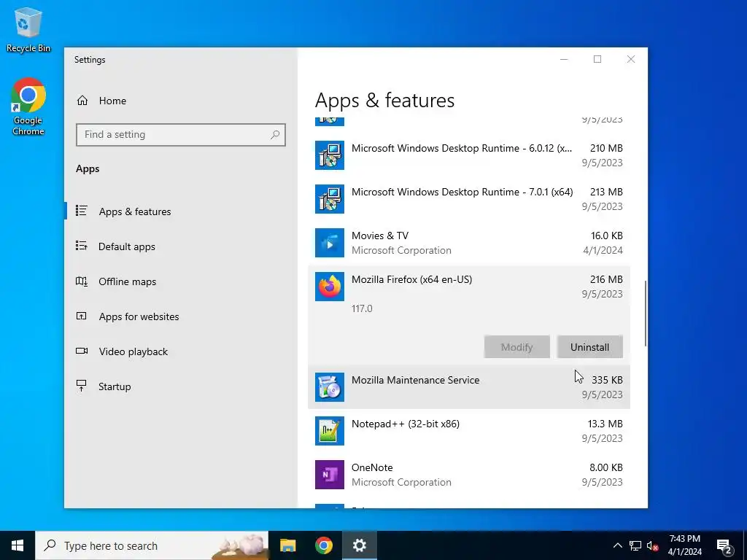
Task: Click Microsoft Corporation under OneNote
Action: point(401,483)
